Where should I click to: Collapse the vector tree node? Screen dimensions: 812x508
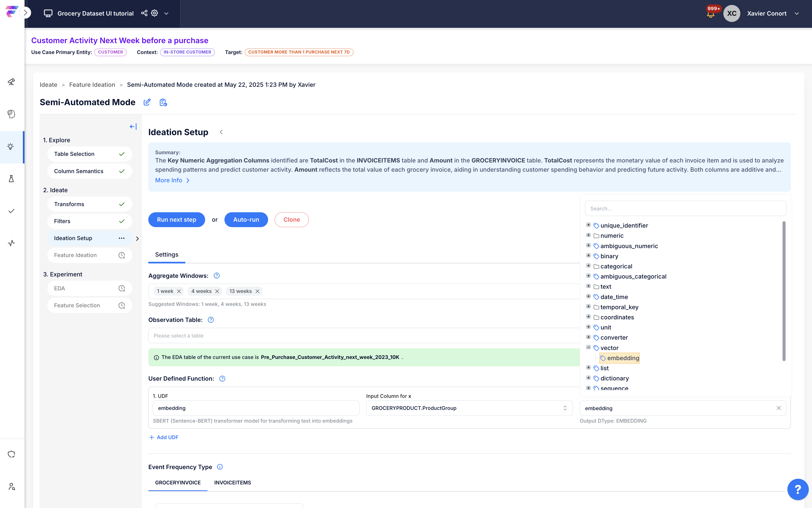(x=588, y=347)
